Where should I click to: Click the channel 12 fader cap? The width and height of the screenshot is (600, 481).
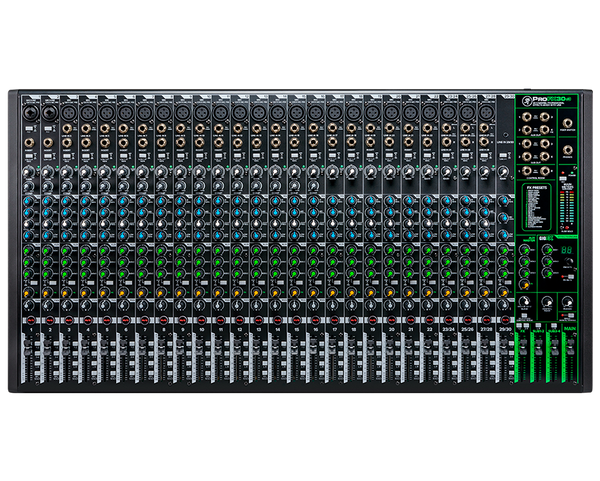(237, 347)
